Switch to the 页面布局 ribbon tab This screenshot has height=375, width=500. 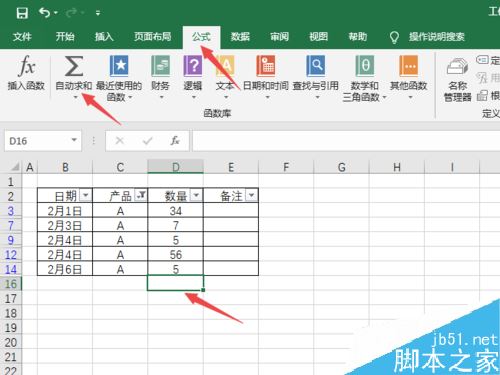point(153,36)
